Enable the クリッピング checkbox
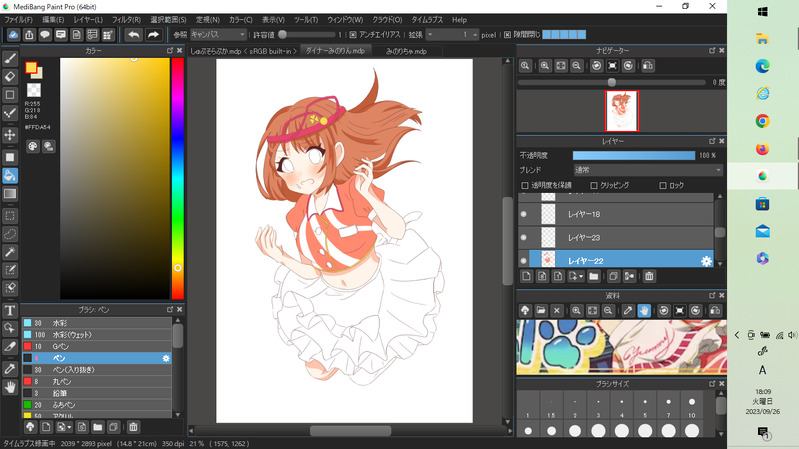 [594, 185]
